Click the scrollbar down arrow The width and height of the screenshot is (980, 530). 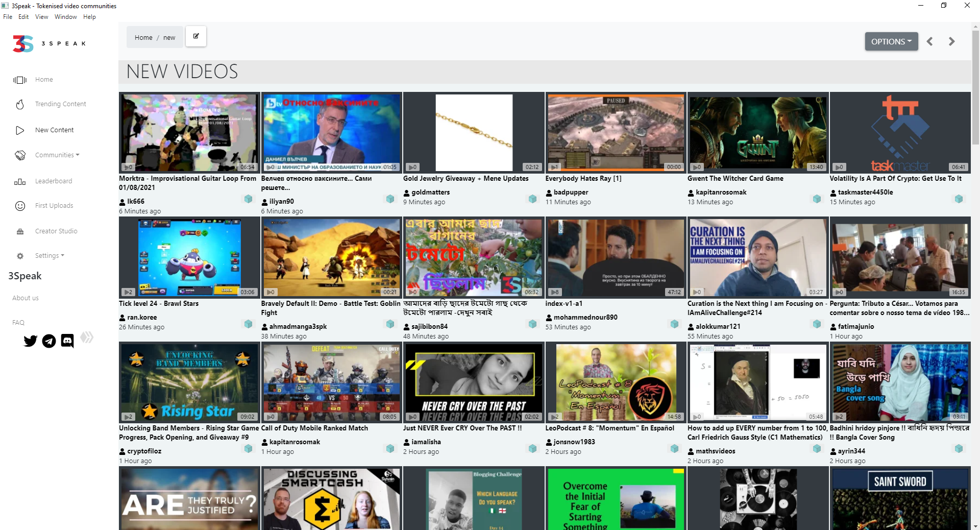(975, 526)
